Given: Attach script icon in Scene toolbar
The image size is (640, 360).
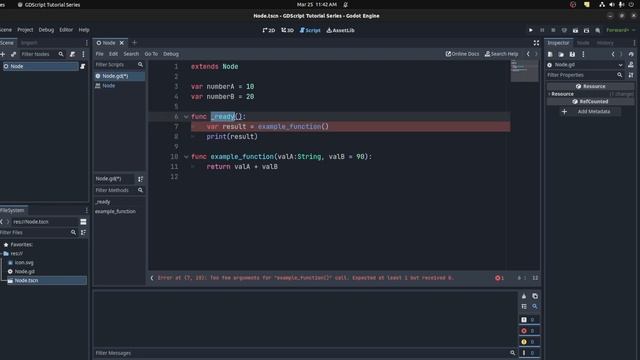Looking at the screenshot, I should point(72,54).
